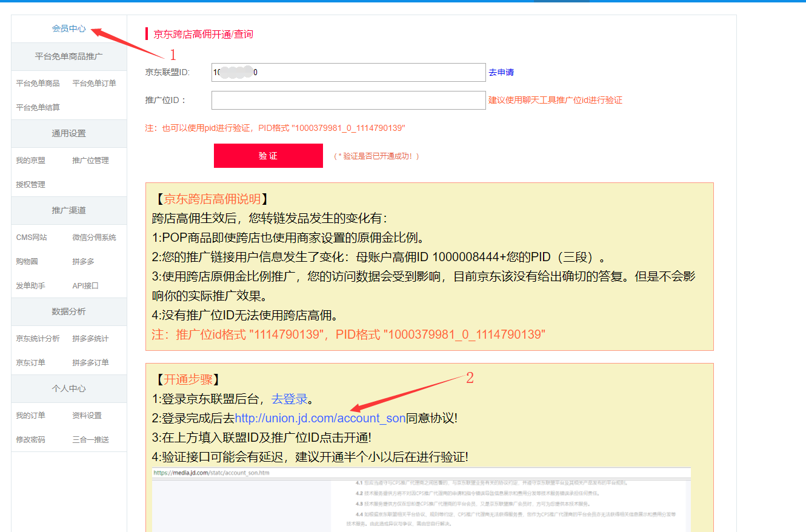Open 京东订单 sidebar item

coord(30,362)
